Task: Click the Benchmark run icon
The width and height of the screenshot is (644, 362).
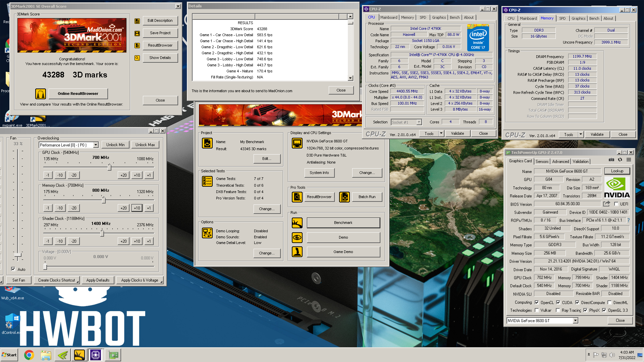Action: click(x=297, y=223)
